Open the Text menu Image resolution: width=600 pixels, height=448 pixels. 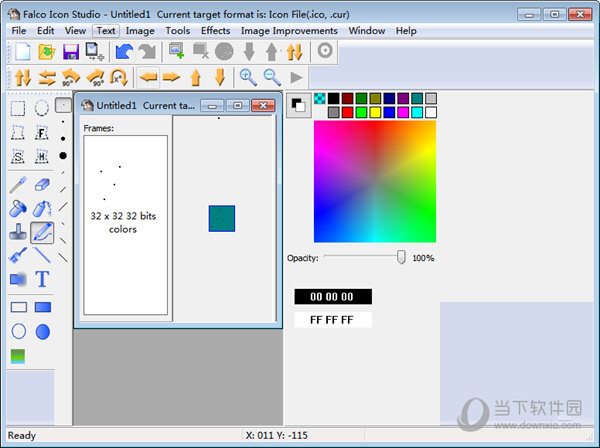[106, 31]
